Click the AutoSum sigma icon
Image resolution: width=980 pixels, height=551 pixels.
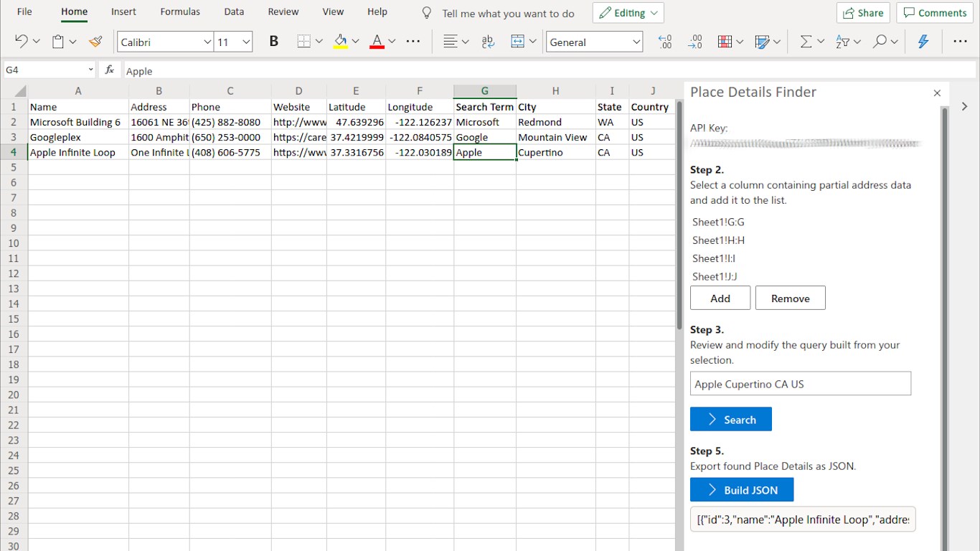click(806, 42)
